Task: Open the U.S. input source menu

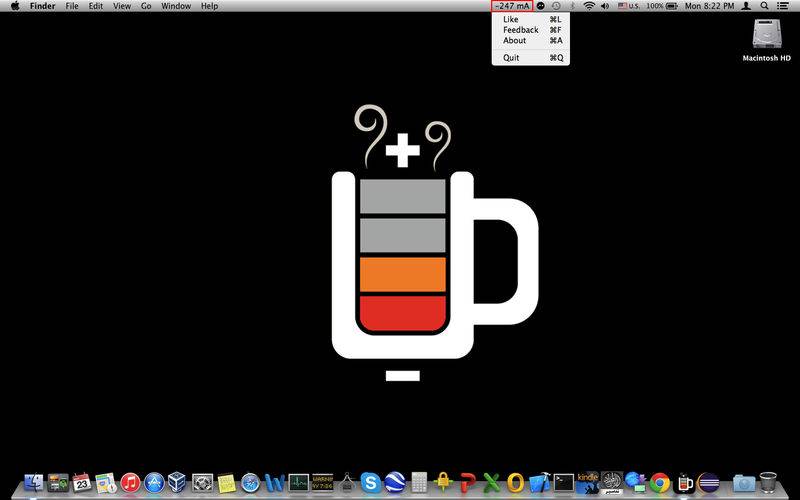Action: point(629,6)
